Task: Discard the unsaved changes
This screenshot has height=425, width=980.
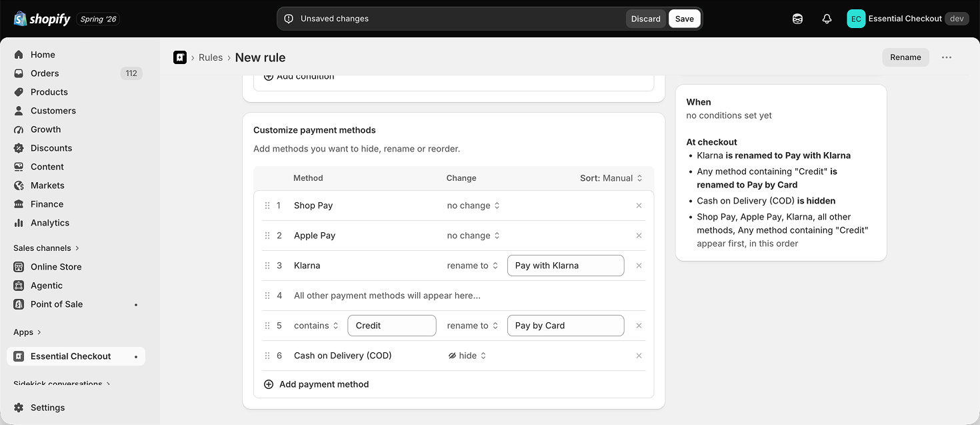Action: click(646, 19)
